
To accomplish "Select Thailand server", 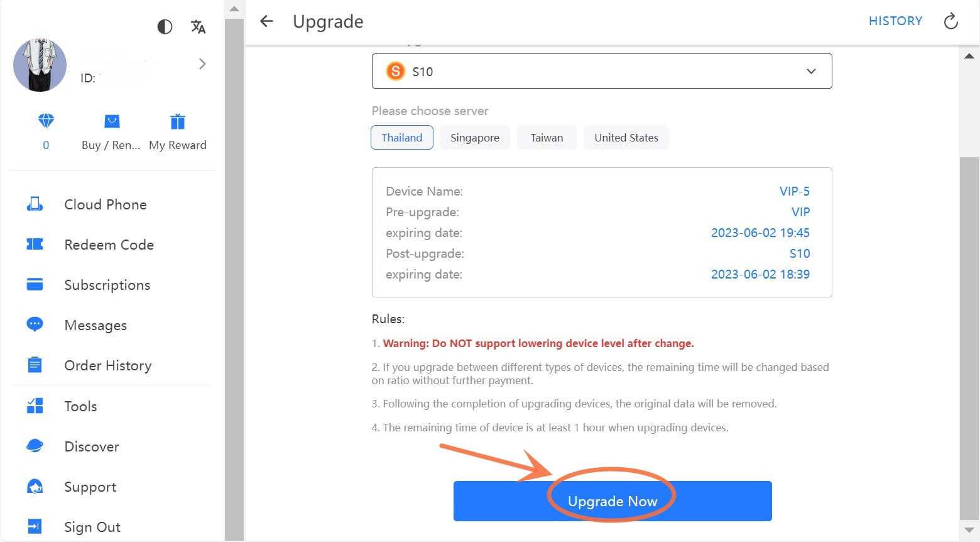I will click(402, 138).
